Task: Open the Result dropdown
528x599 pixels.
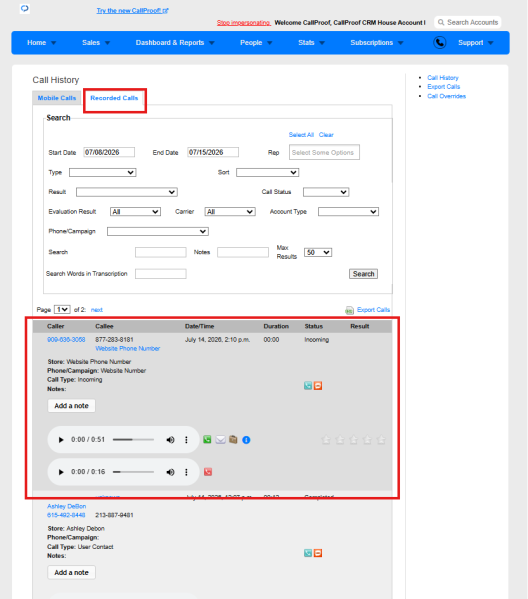Action: [127, 192]
